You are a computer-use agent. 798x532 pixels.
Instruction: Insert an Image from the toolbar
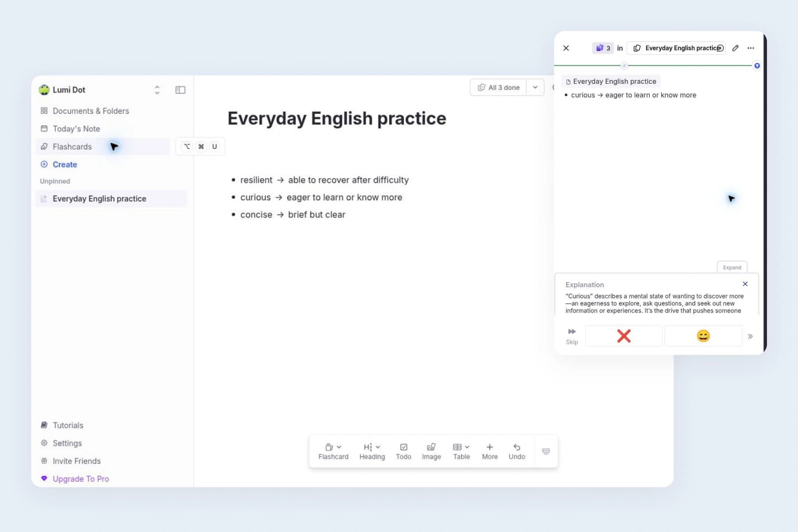(x=431, y=451)
